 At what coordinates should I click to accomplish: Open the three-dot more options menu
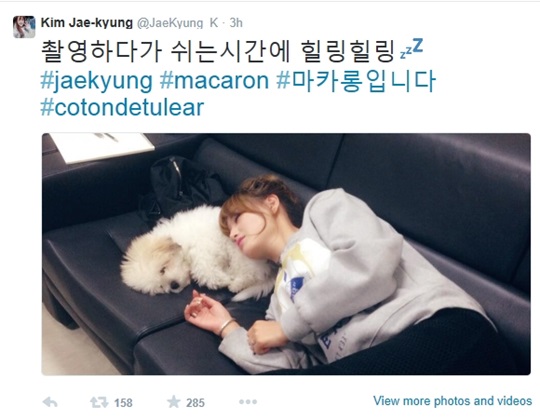click(x=248, y=402)
